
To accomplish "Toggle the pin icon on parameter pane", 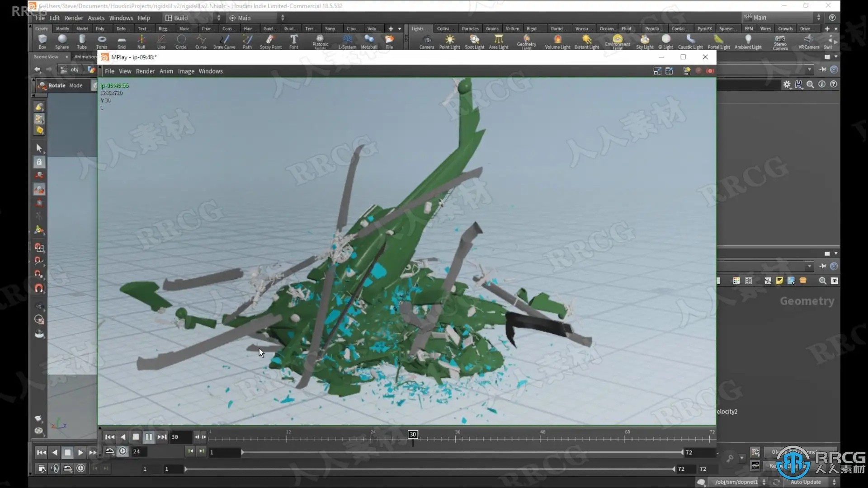I will click(x=823, y=70).
